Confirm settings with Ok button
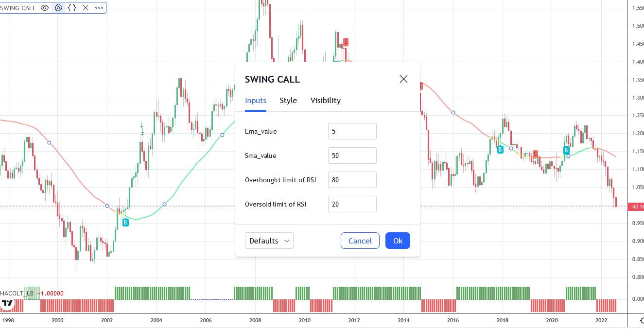Screen dimensions: 644x329 398,241
